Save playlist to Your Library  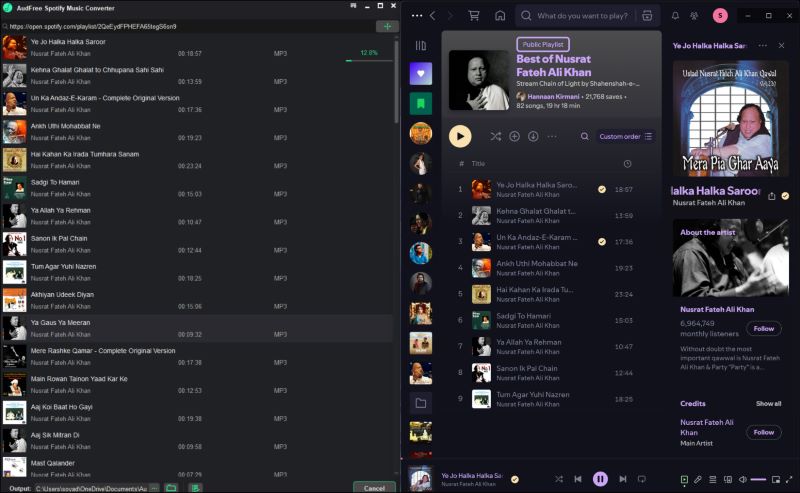[x=514, y=136]
